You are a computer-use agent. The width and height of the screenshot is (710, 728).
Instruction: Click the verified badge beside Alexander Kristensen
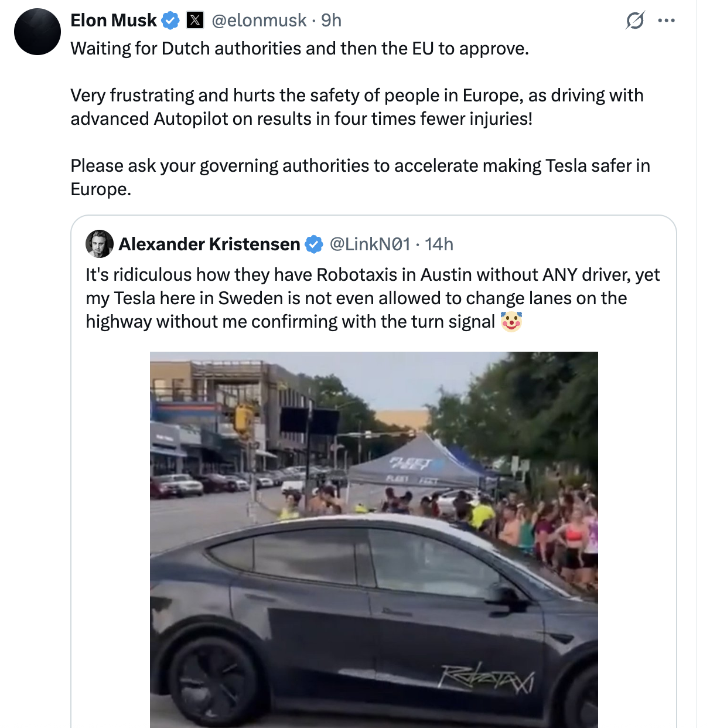tap(315, 244)
